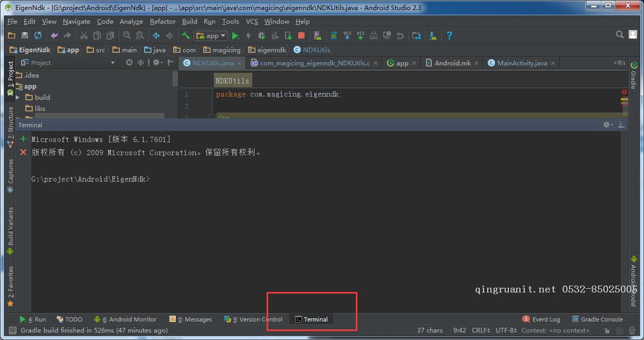The width and height of the screenshot is (644, 340).
Task: Click the Attach debugger to process icon
Action: [x=288, y=35]
